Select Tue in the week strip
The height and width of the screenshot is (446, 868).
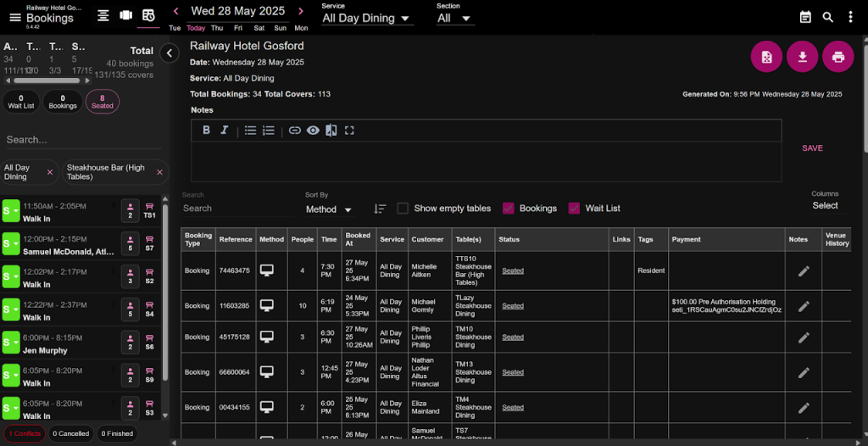[x=175, y=28]
